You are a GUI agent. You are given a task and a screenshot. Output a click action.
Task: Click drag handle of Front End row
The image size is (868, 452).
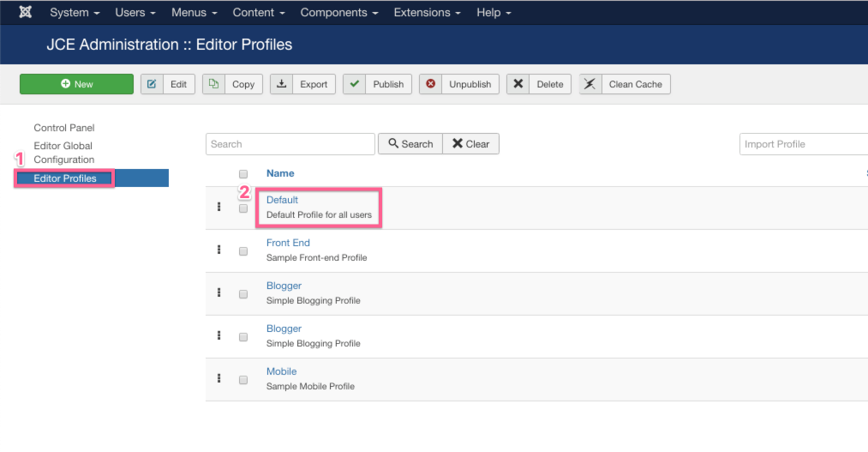219,250
